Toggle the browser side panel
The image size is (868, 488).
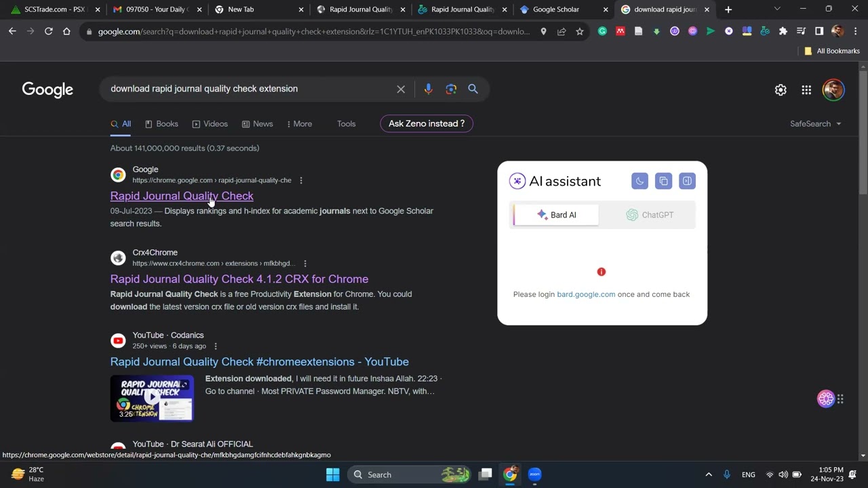pyautogui.click(x=819, y=31)
